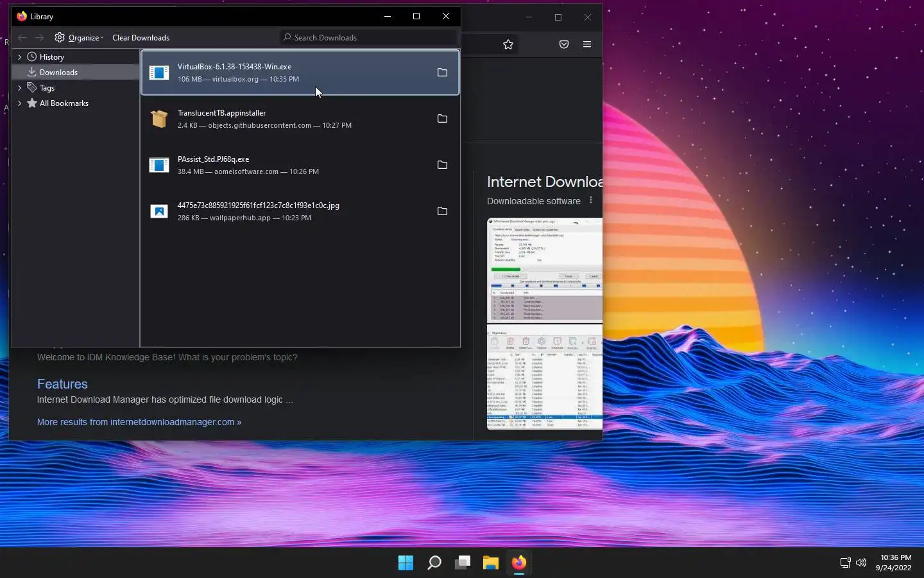
Task: Click the VirtualBox installer file icon
Action: (159, 73)
